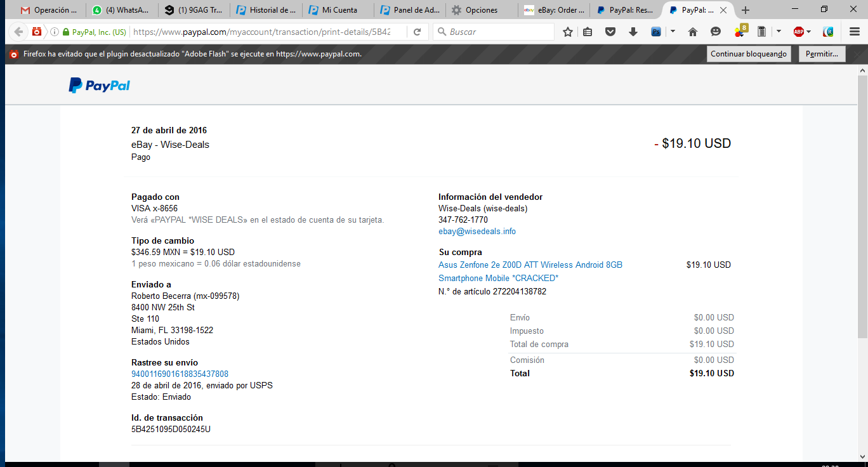The width and height of the screenshot is (868, 467).
Task: Click the bold Total label
Action: pos(520,374)
